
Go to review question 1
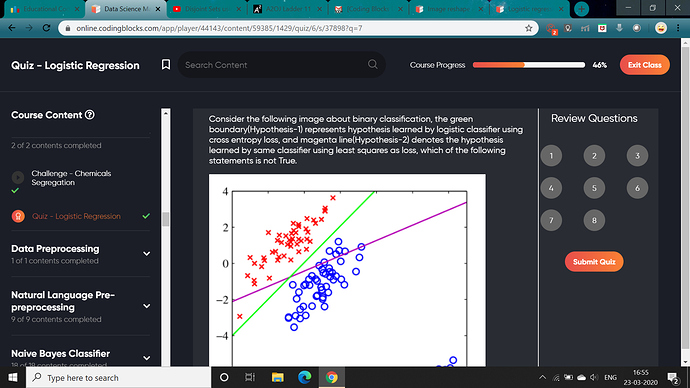click(x=551, y=156)
